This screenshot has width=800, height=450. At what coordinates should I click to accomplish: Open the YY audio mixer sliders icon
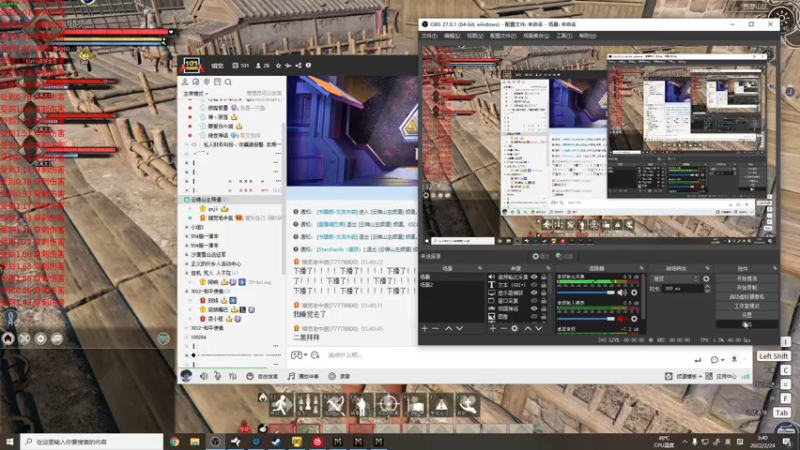[x=233, y=376]
